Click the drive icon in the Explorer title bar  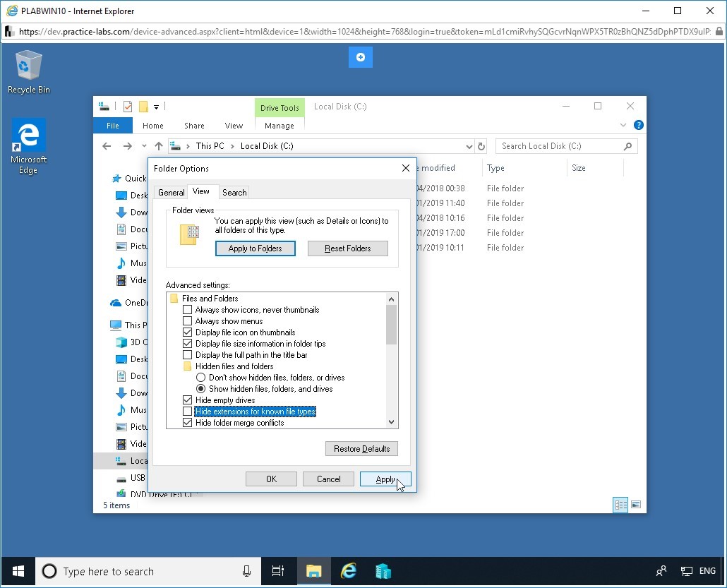coord(104,107)
